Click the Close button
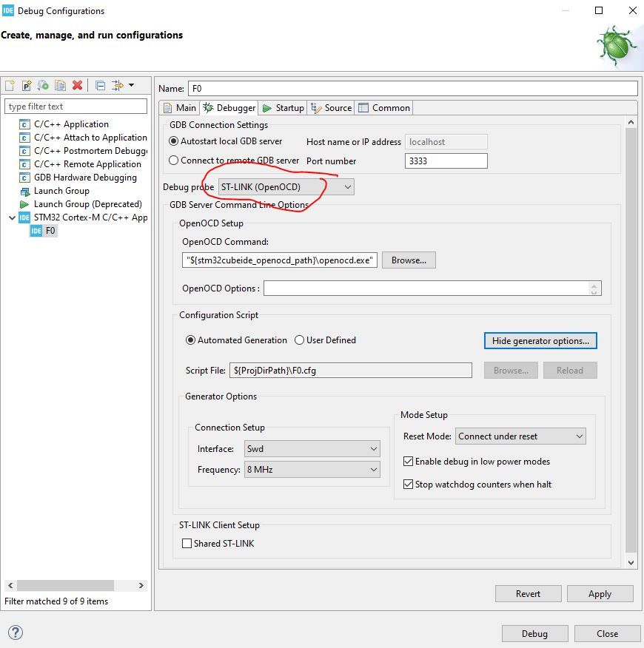 pos(607,633)
